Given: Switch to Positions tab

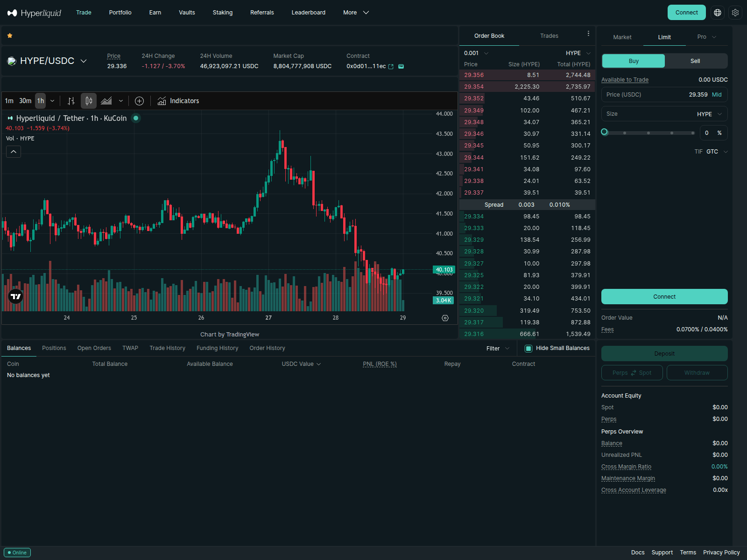Looking at the screenshot, I should pyautogui.click(x=54, y=348).
